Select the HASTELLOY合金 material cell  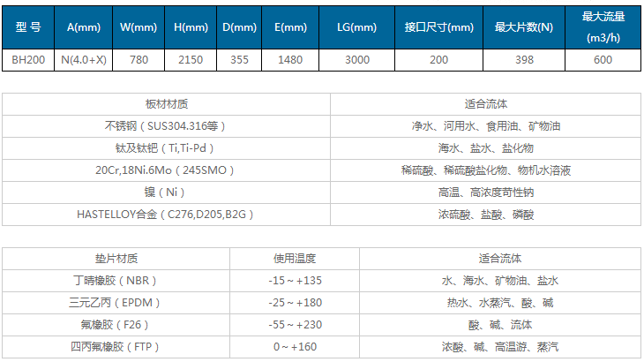pos(167,214)
